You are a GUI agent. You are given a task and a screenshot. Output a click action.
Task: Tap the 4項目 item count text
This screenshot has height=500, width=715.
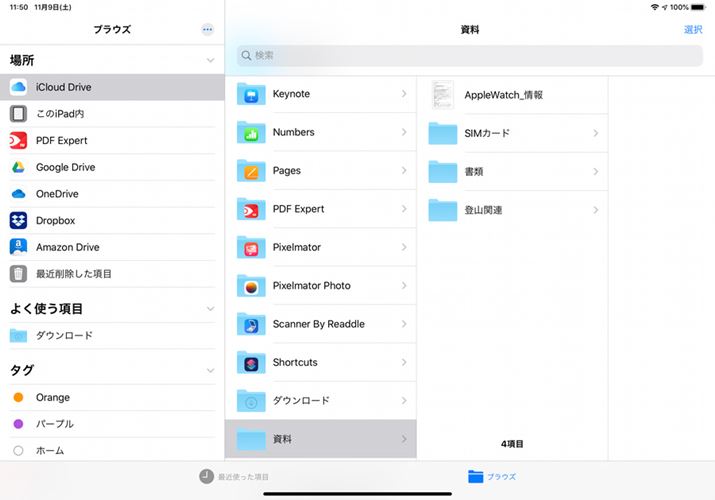(x=512, y=443)
